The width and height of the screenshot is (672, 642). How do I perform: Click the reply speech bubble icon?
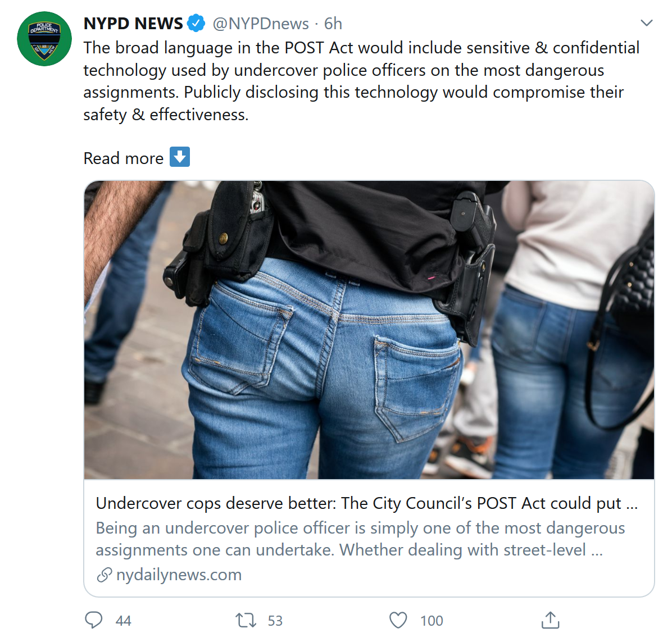93,620
